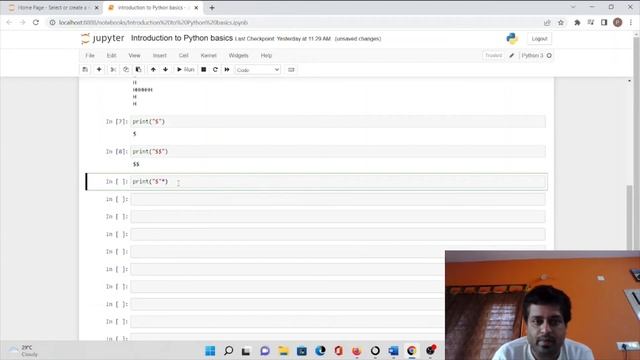640x360 pixels.
Task: Go forward in browser history
Action: (22, 22)
